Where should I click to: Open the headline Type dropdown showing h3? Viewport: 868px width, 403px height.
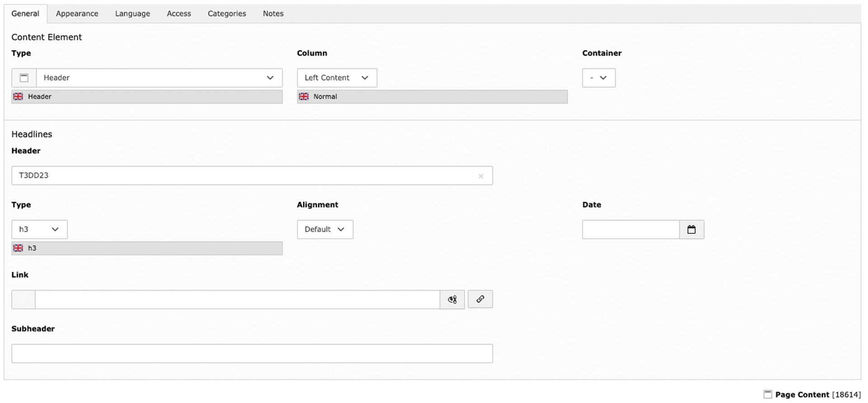[39, 229]
